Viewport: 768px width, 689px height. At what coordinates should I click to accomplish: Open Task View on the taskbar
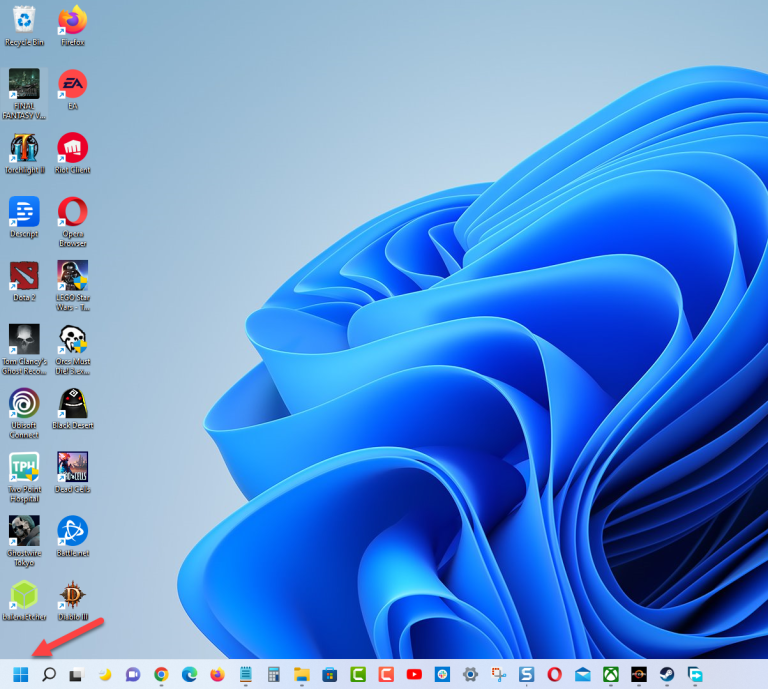coord(76,675)
